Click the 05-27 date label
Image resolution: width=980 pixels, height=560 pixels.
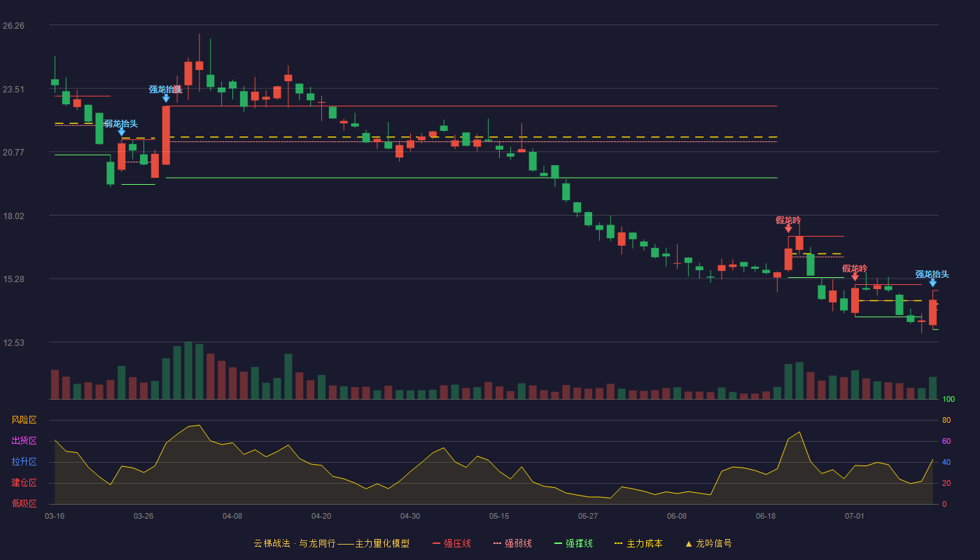pyautogui.click(x=588, y=516)
